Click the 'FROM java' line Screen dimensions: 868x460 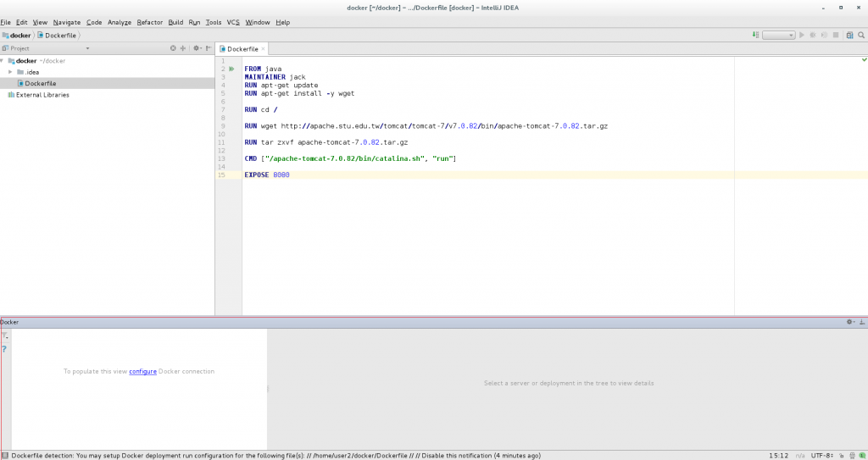coord(263,69)
